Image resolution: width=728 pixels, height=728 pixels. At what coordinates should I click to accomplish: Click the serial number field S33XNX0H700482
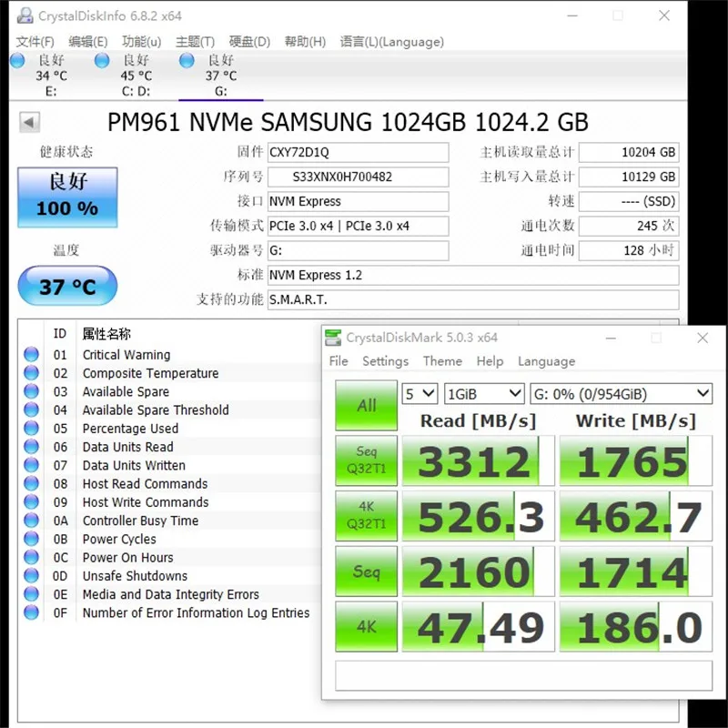tap(358, 177)
